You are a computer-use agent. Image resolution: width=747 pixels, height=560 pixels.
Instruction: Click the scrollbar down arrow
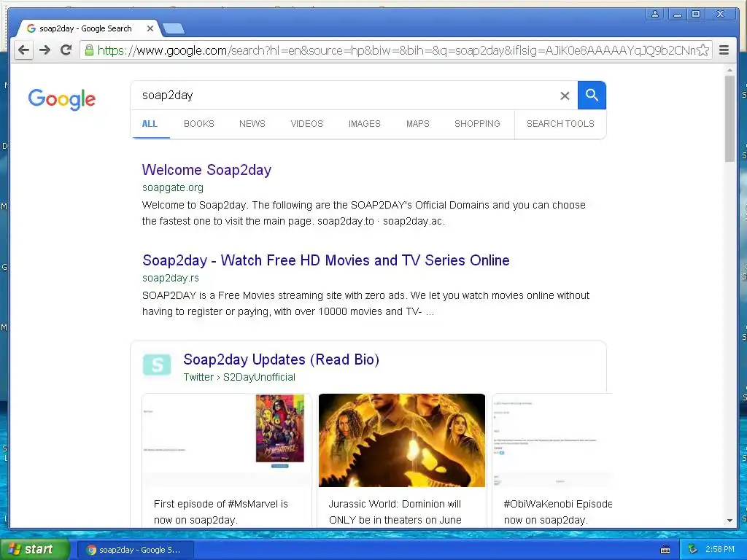pos(729,521)
